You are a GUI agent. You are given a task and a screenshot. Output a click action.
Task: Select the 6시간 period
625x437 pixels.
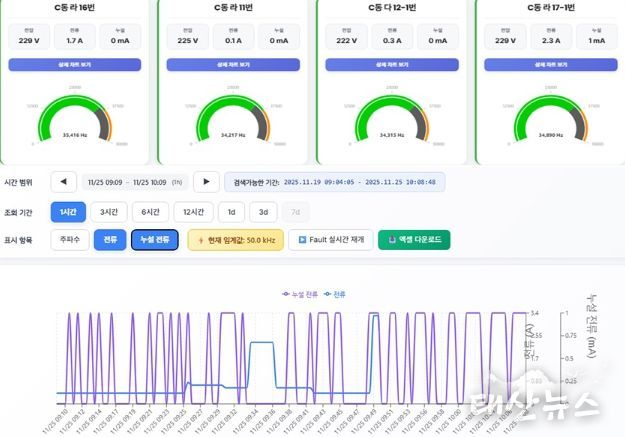[x=149, y=212]
